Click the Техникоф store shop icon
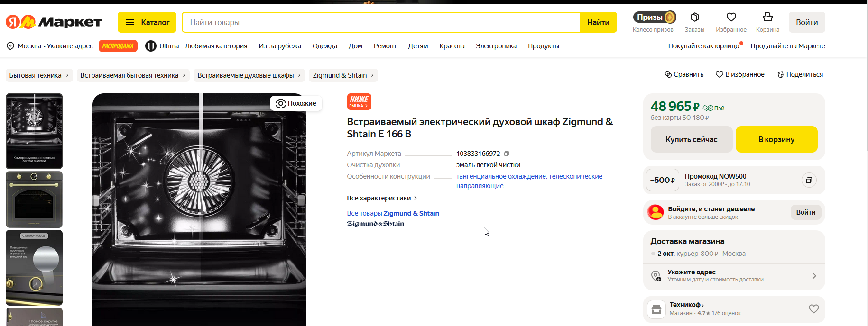Screen dimensions: 868x326 (656, 309)
